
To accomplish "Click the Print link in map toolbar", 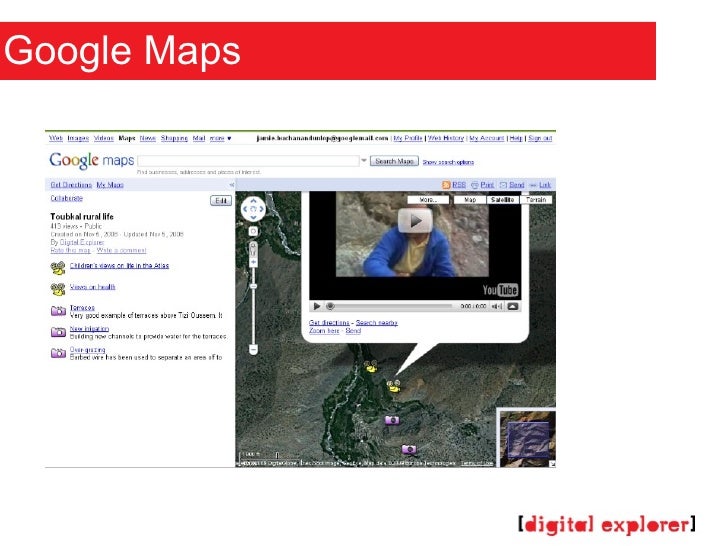I will coord(482,185).
